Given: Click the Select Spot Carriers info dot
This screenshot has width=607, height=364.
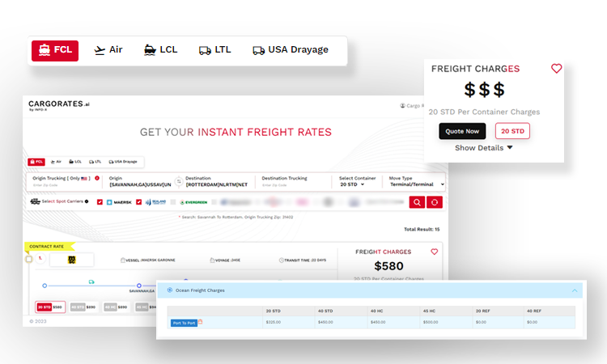Looking at the screenshot, I should coord(87,201).
